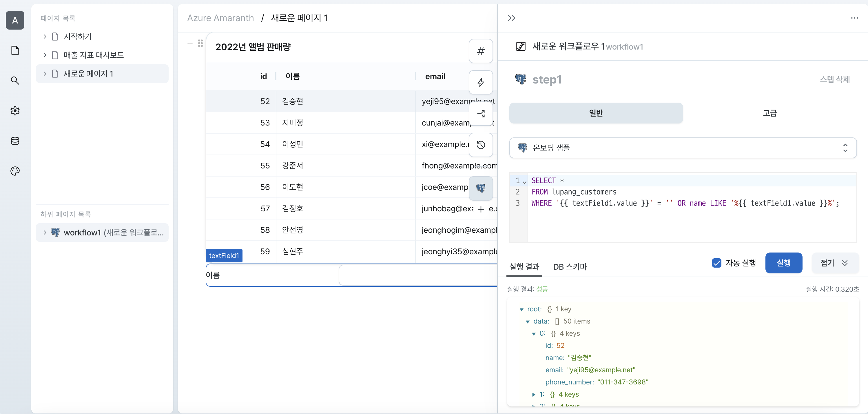Click the branching arrows icon button
The width and height of the screenshot is (868, 414).
481,114
